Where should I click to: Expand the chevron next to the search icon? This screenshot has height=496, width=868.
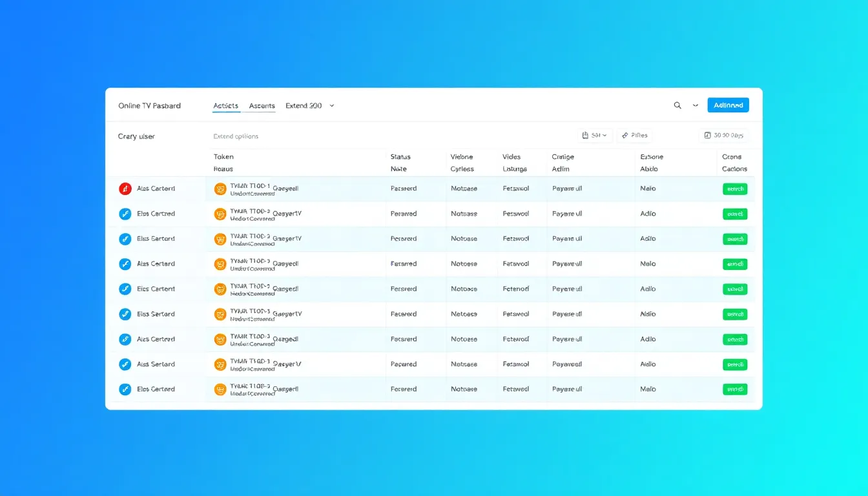pos(696,105)
